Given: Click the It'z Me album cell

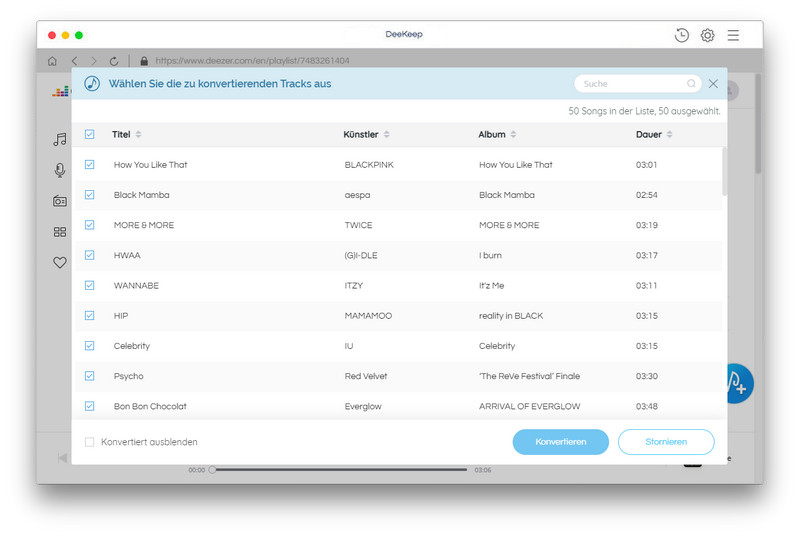Looking at the screenshot, I should tap(491, 286).
